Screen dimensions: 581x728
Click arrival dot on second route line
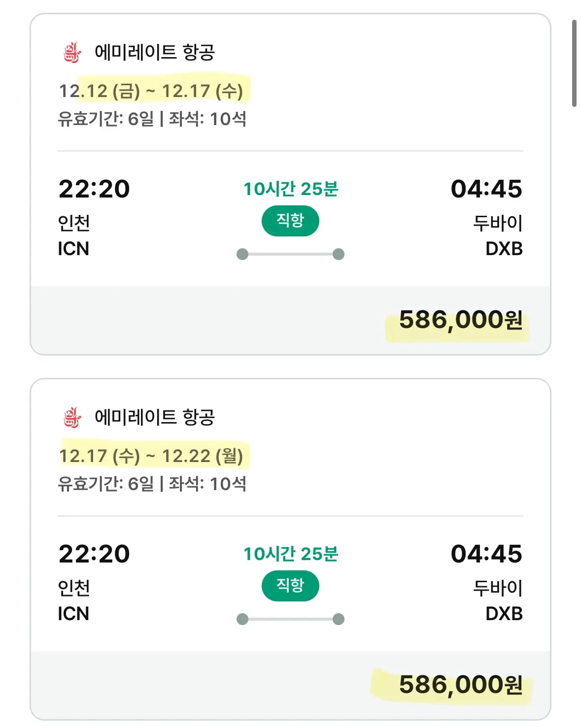(x=339, y=619)
